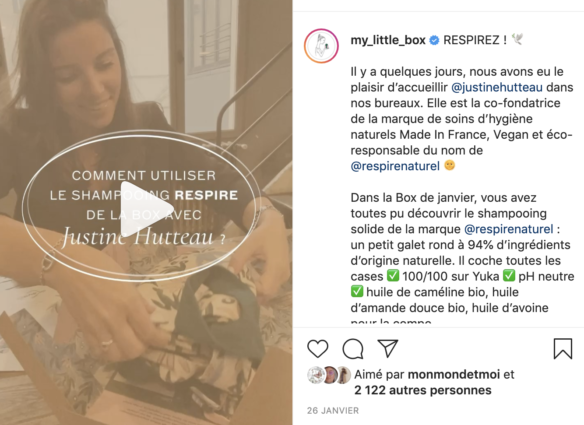Save post with bookmark icon
The height and width of the screenshot is (425, 584).
click(x=562, y=349)
